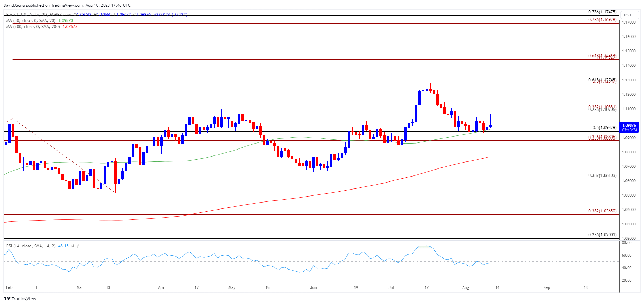Select the MA 200 indicator legend
Image resolution: width=644 pixels, height=305 pixels.
[33, 27]
